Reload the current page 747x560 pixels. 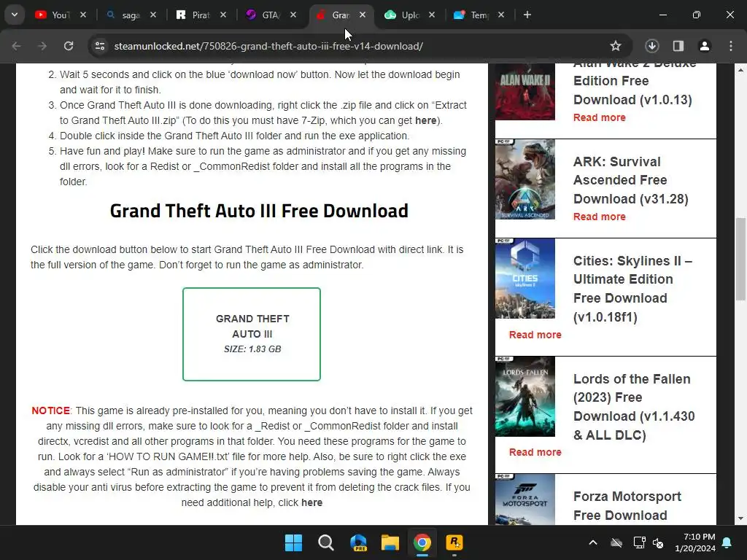69,46
